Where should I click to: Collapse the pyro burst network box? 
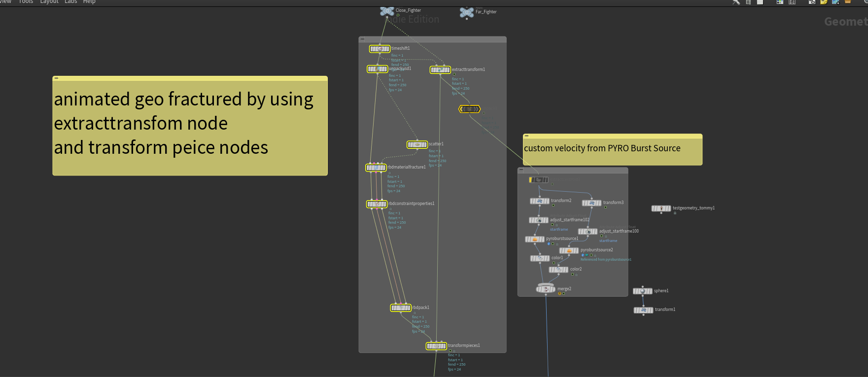(x=521, y=170)
